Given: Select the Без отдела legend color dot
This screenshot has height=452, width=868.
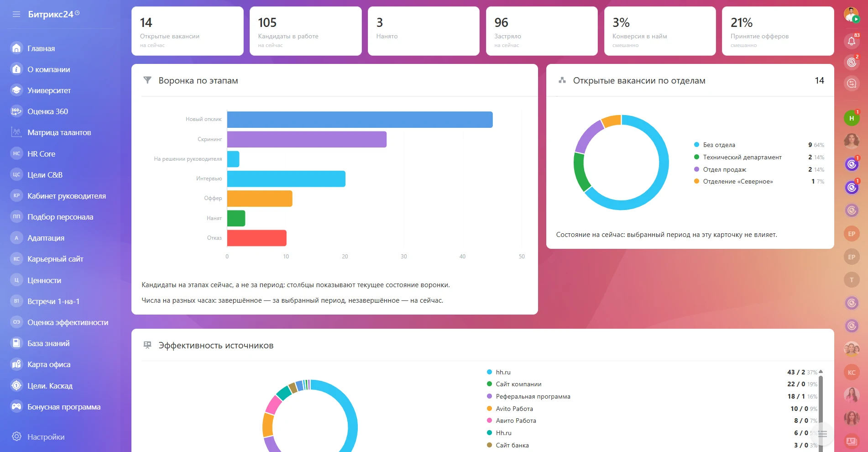Looking at the screenshot, I should (696, 145).
